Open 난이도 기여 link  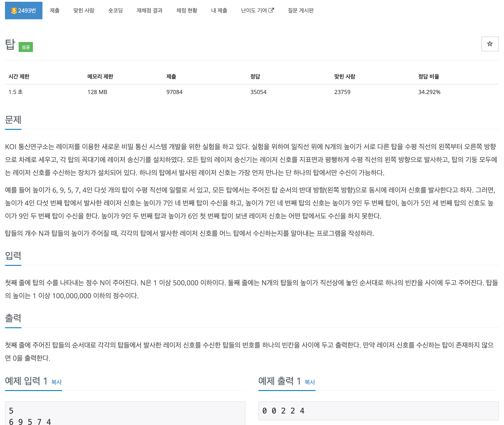(x=254, y=11)
